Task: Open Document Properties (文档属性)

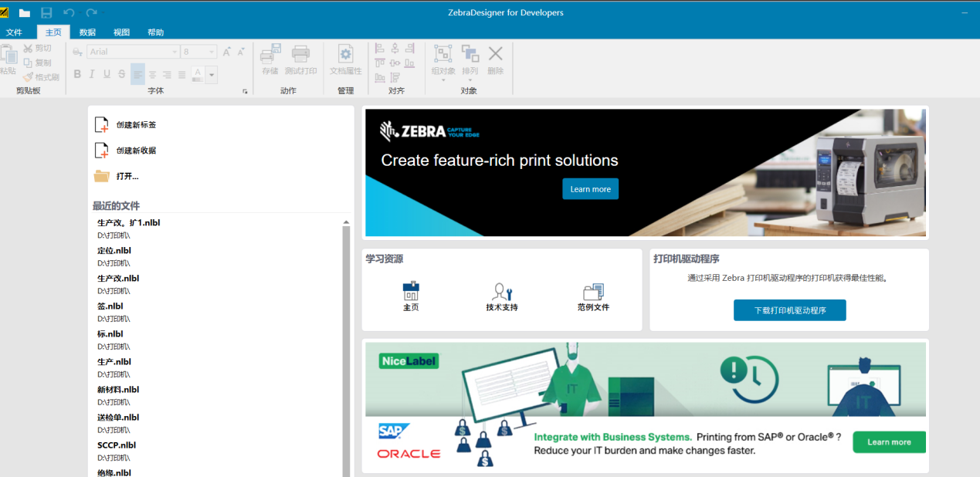Action: coord(345,60)
